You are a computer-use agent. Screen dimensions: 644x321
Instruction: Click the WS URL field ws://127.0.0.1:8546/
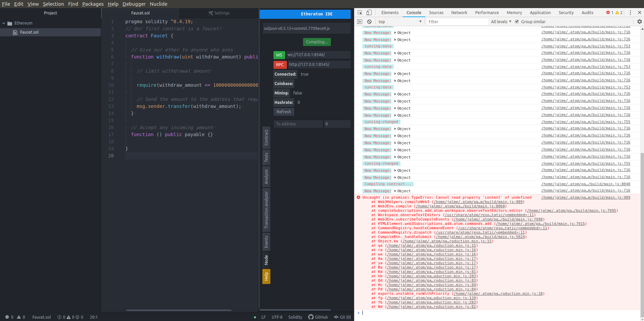(x=318, y=55)
